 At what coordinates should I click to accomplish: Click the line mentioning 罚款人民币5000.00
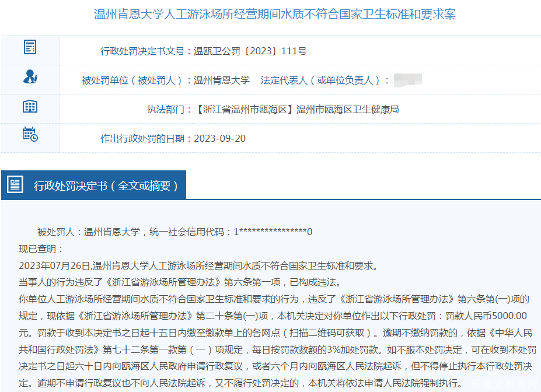(x=273, y=316)
